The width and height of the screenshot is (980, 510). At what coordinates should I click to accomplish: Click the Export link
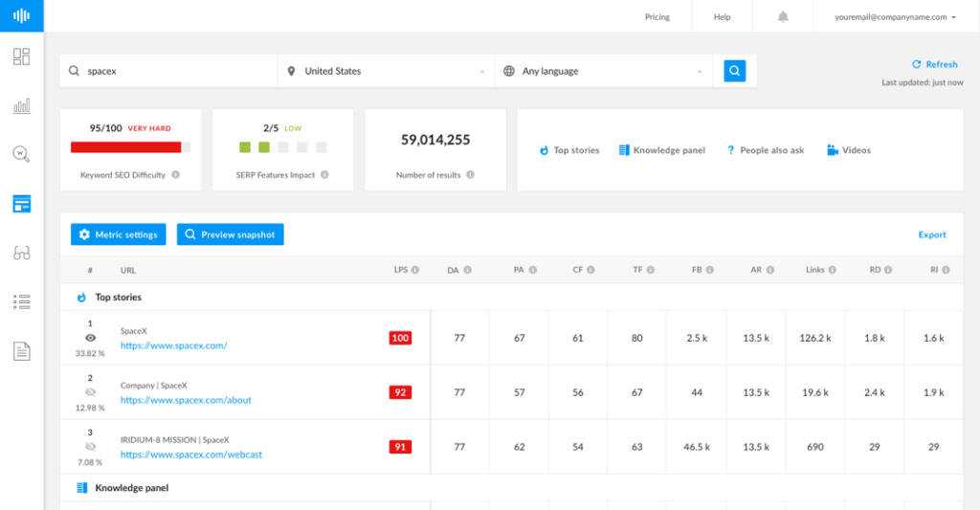click(x=931, y=234)
